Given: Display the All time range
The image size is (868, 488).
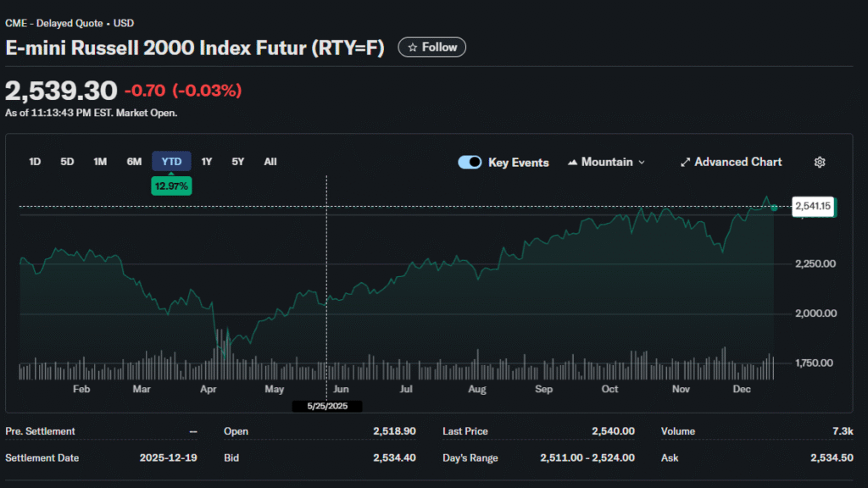Looking at the screenshot, I should coord(270,162).
